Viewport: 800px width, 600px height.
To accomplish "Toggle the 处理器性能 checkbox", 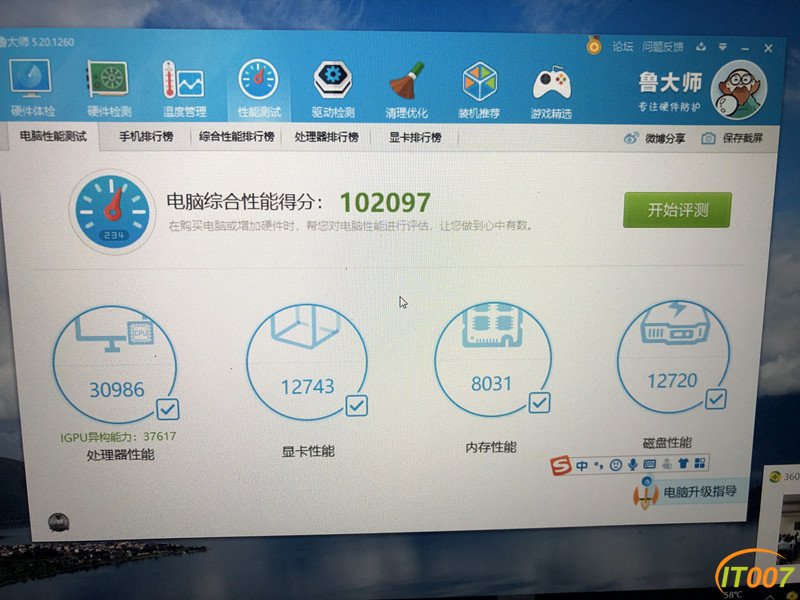I will click(x=168, y=409).
